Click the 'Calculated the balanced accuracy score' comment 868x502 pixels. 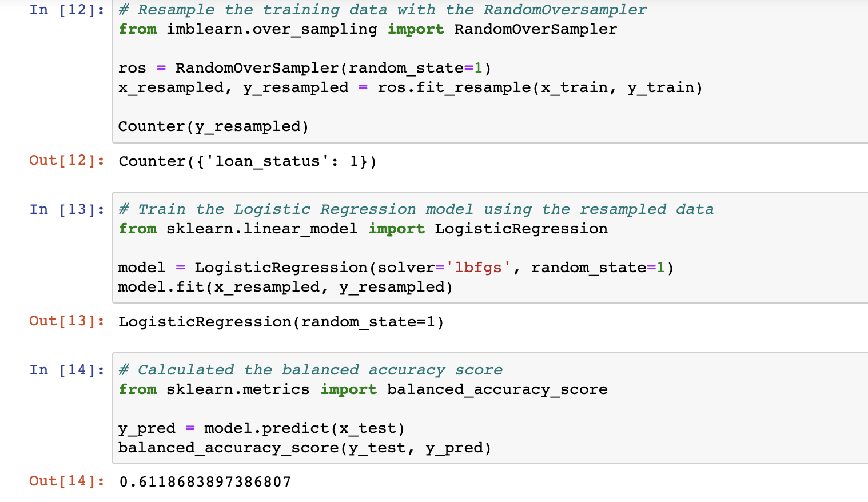(310, 370)
